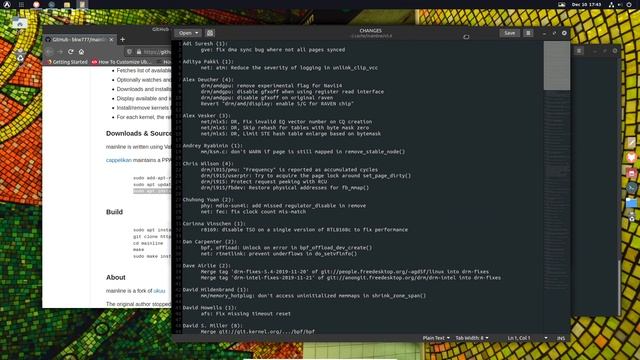Image resolution: width=640 pixels, height=360 pixels.
Task: Save the CHANGES document
Action: [x=509, y=33]
